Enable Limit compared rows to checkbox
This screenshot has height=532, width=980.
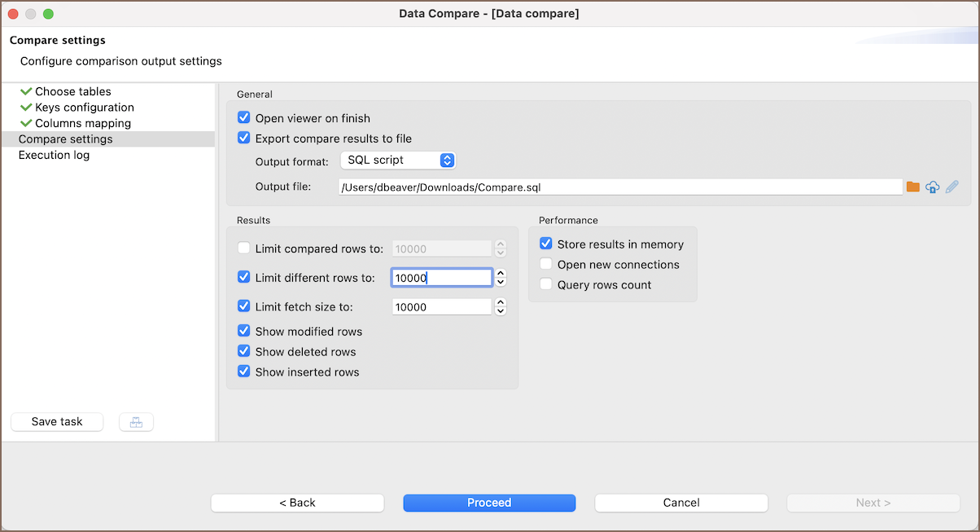243,248
